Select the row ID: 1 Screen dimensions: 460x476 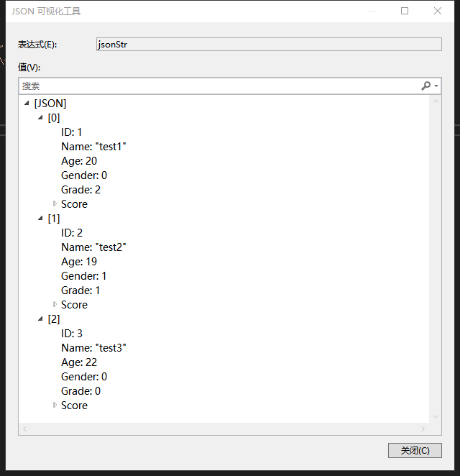(72, 132)
